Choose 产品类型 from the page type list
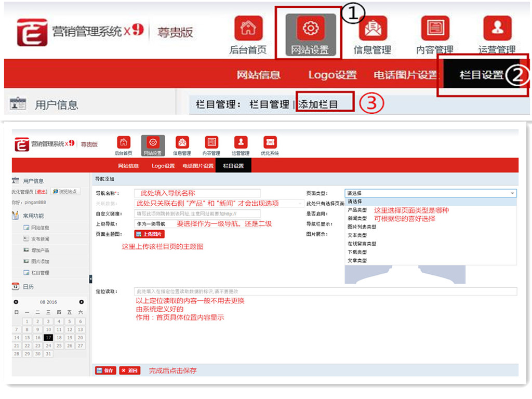Image resolution: width=532 pixels, height=399 pixels. point(357,210)
